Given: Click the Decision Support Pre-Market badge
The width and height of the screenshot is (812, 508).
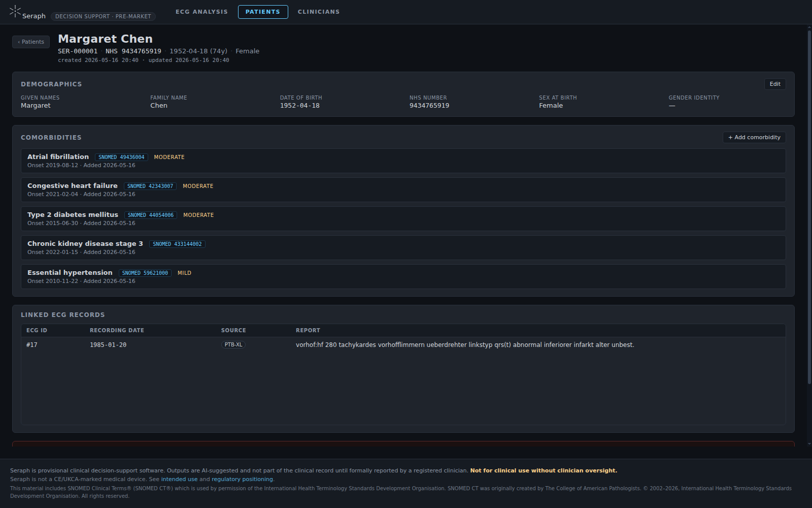Looking at the screenshot, I should pos(103,16).
